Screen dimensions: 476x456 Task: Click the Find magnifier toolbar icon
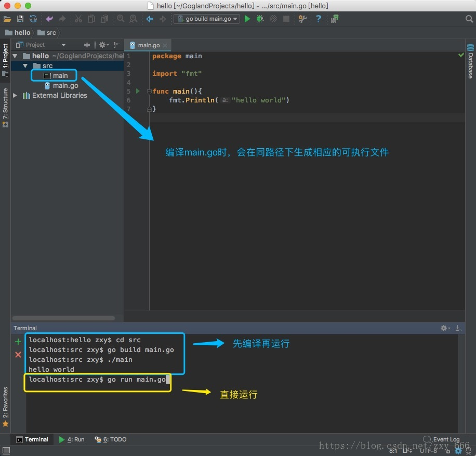pos(121,19)
